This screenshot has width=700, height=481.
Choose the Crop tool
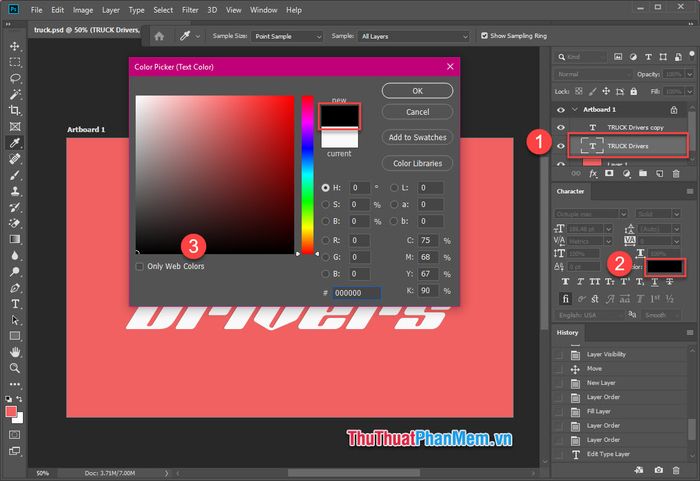(15, 110)
